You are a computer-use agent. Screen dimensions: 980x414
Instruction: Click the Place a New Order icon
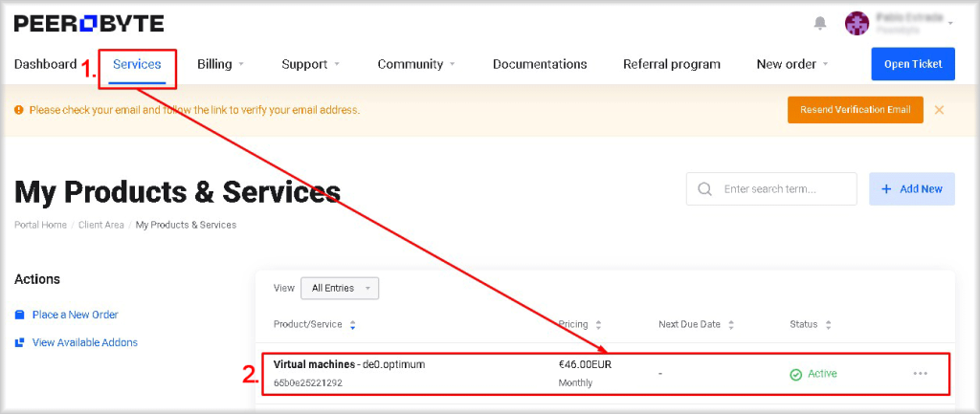click(20, 315)
